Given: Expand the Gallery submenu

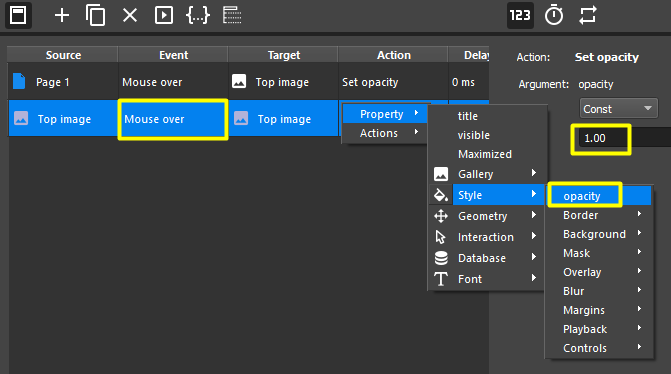Looking at the screenshot, I should [487, 174].
